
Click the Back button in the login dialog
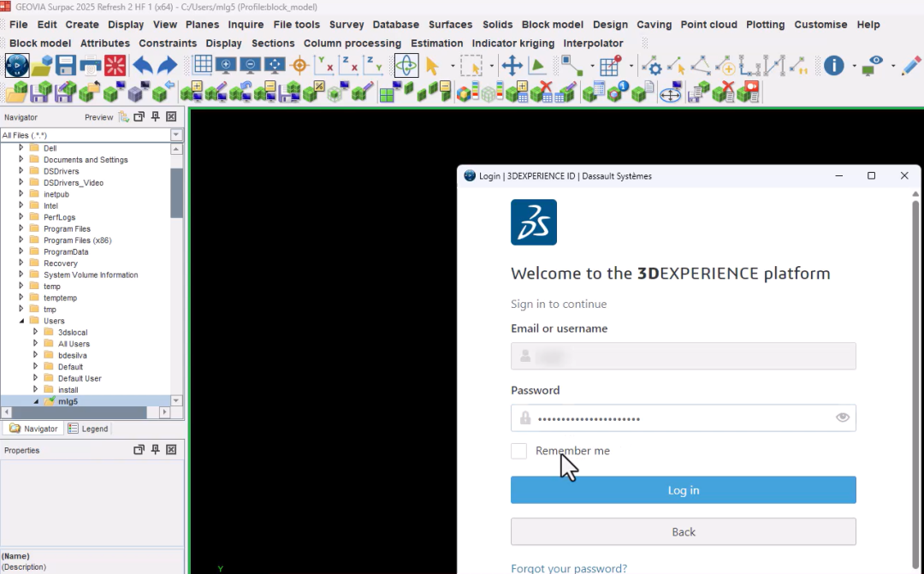tap(684, 531)
